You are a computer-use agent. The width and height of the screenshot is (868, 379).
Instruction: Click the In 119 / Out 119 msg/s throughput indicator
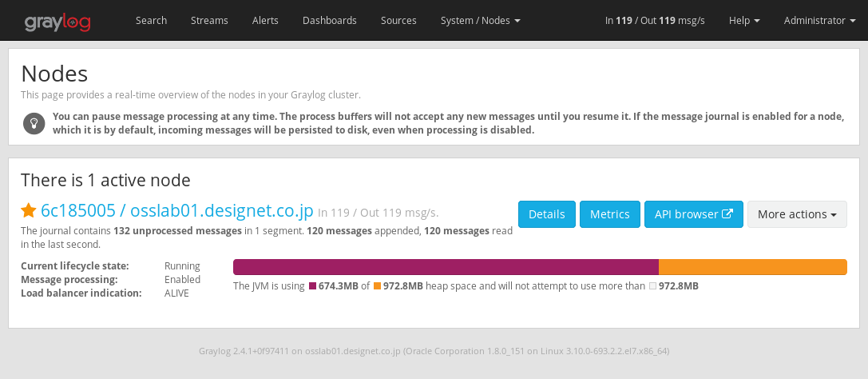(x=655, y=21)
